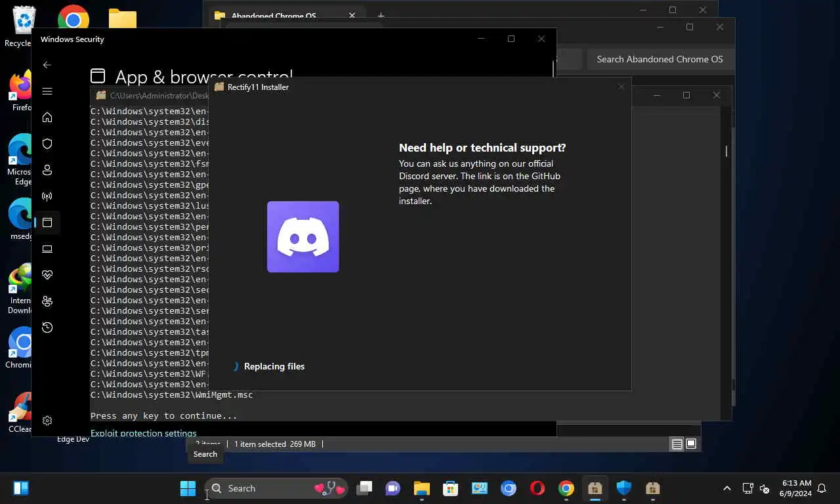Show hidden system tray icons
Image resolution: width=840 pixels, height=504 pixels.
[x=726, y=488]
